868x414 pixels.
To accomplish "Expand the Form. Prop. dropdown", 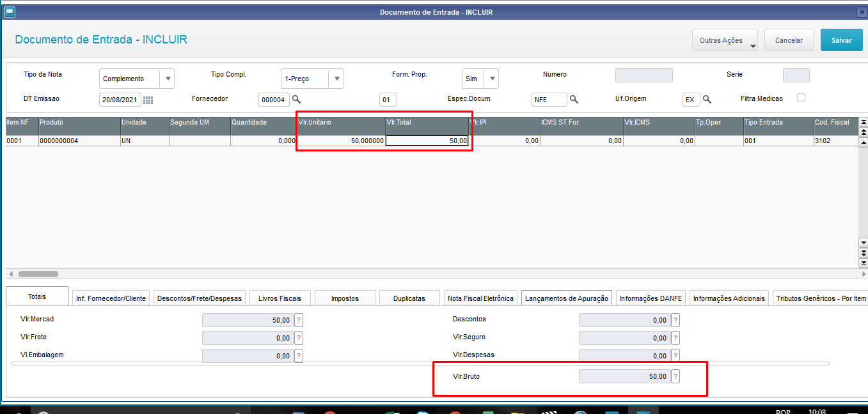I will (491, 79).
